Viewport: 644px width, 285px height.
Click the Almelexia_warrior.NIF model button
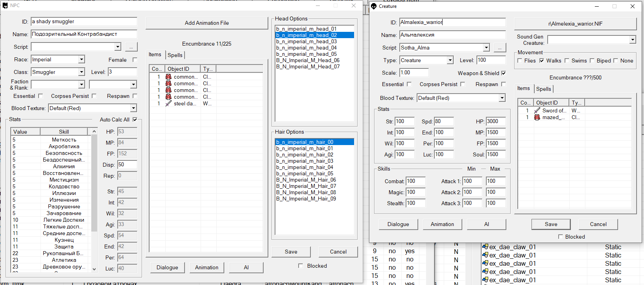(x=576, y=24)
